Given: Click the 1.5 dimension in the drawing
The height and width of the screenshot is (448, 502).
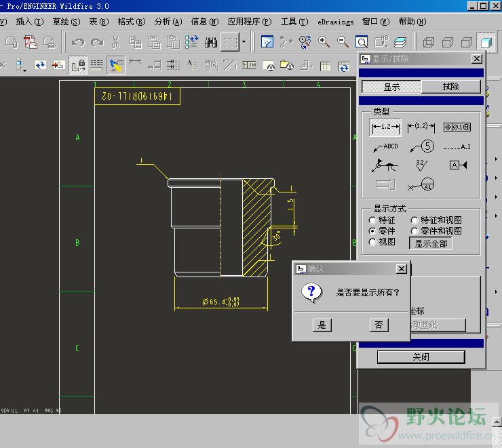Looking at the screenshot, I should [290, 205].
